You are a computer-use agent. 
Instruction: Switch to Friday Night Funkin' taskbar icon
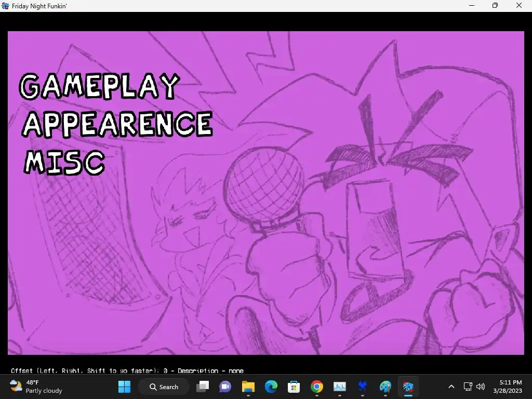pyautogui.click(x=408, y=387)
